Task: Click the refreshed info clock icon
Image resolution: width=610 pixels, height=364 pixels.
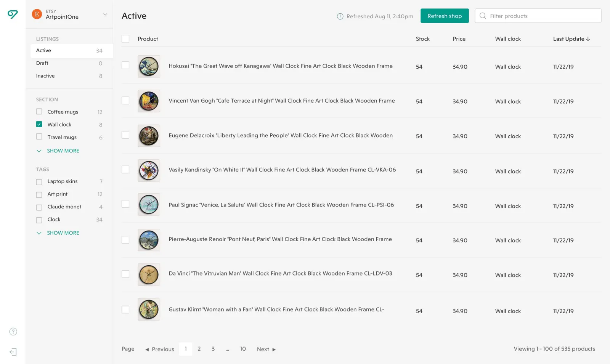Action: pos(340,16)
